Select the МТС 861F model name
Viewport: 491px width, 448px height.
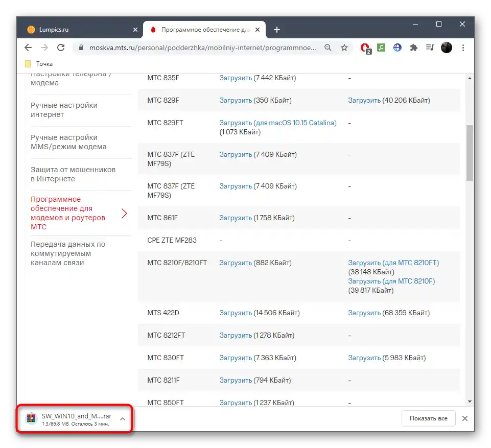[x=162, y=218]
